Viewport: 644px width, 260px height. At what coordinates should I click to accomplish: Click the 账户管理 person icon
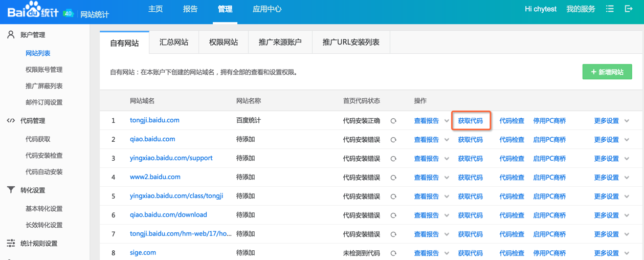[x=11, y=35]
